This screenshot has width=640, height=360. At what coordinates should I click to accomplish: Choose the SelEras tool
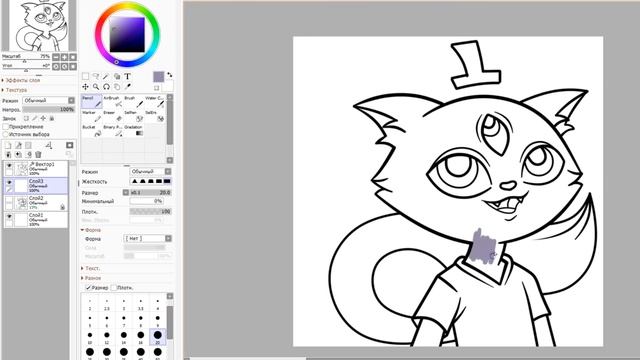point(155,116)
